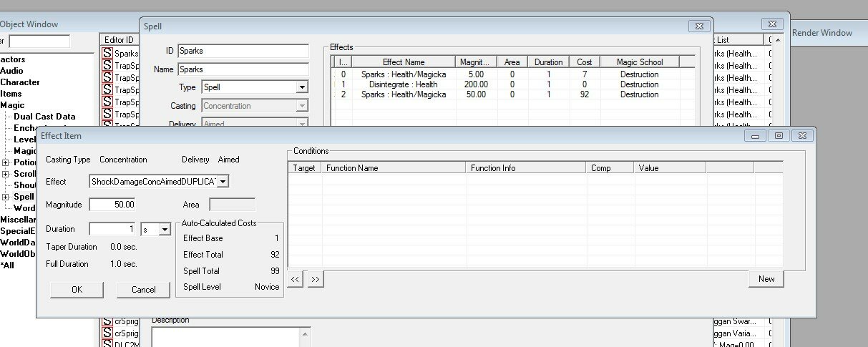Click the << button below Conditions list

[x=296, y=280]
